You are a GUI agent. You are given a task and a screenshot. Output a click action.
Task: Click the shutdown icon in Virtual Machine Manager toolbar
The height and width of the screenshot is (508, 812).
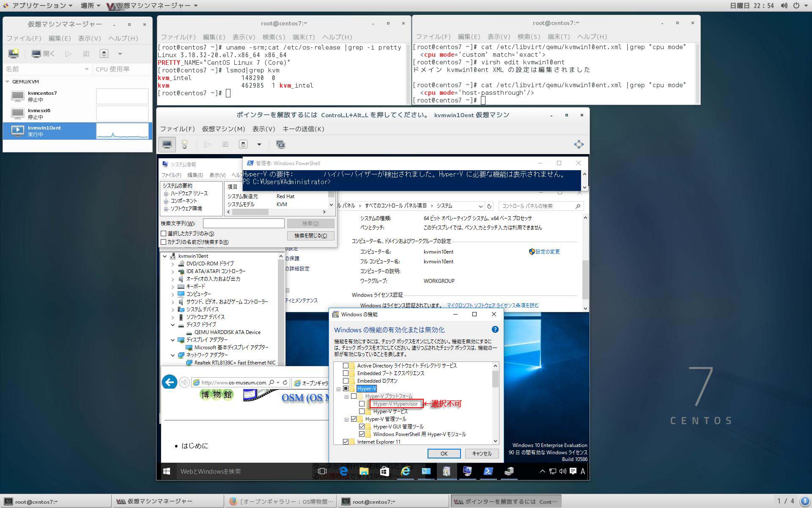click(x=104, y=54)
